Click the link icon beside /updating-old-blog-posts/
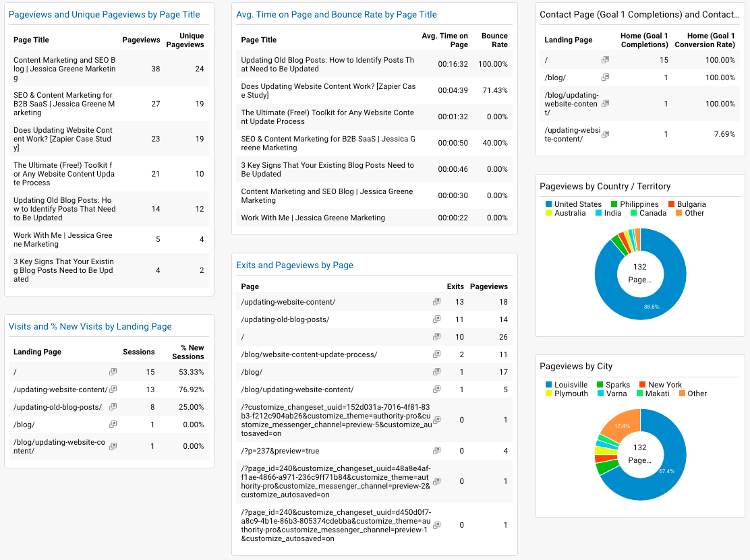The width and height of the screenshot is (750, 560). pyautogui.click(x=113, y=406)
